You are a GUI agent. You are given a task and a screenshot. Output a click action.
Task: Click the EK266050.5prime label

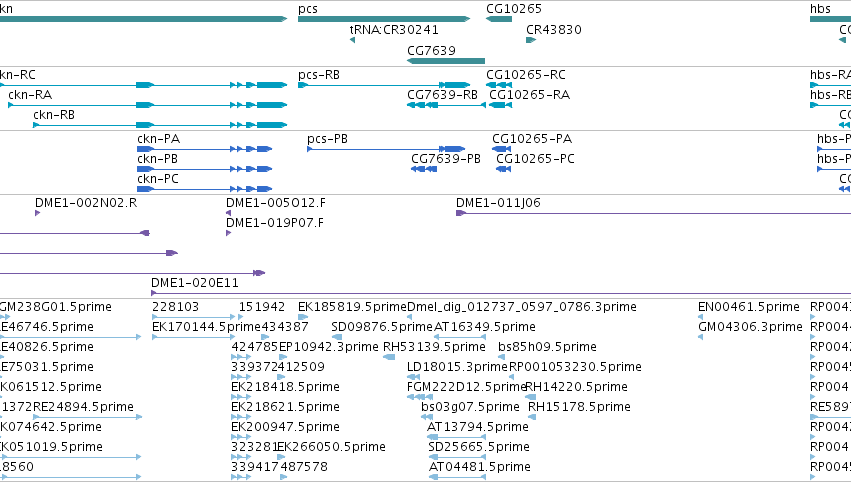(332, 447)
